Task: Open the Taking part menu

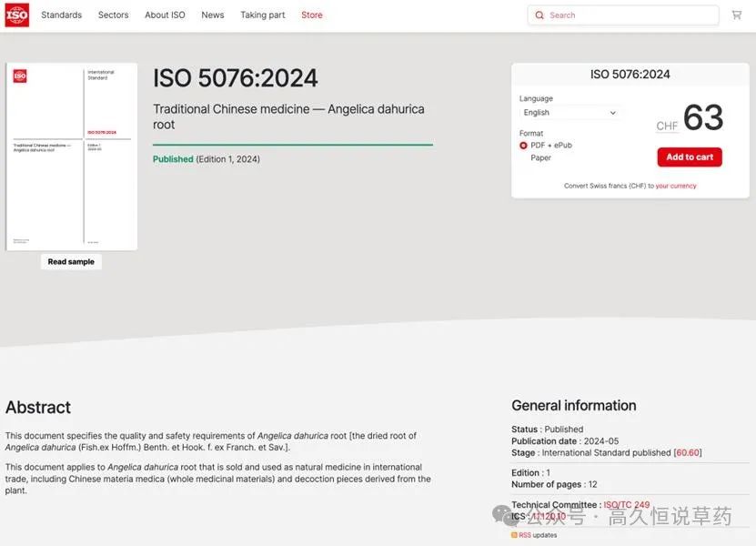Action: 263,15
